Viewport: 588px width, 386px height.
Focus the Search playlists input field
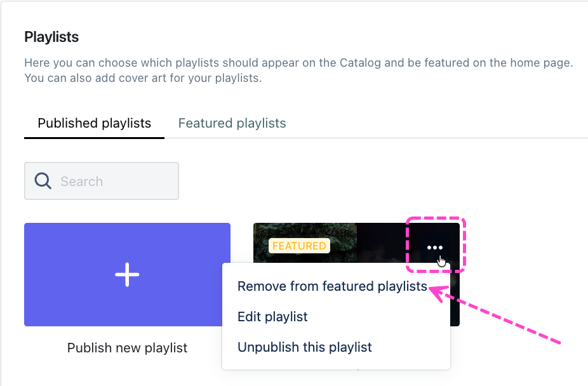click(x=102, y=181)
